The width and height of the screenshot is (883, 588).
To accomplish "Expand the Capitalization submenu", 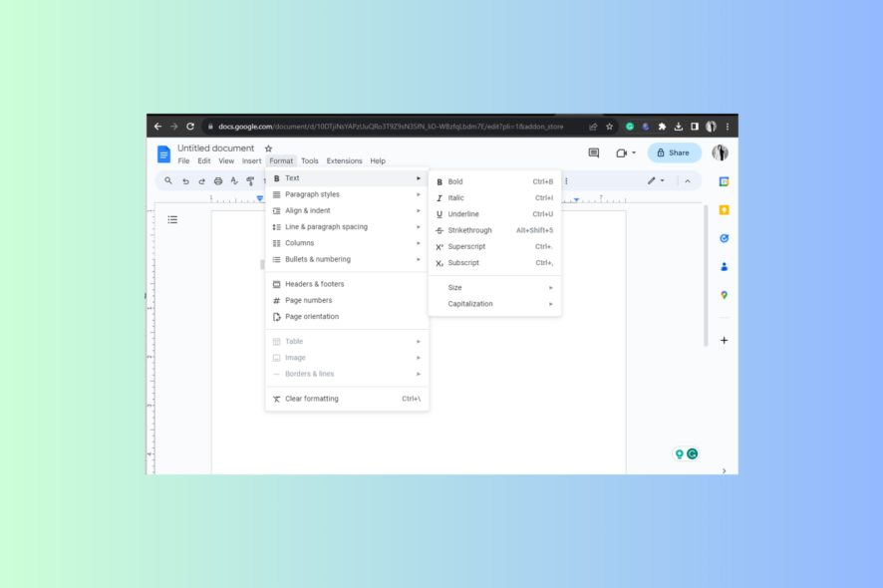I will pos(468,303).
